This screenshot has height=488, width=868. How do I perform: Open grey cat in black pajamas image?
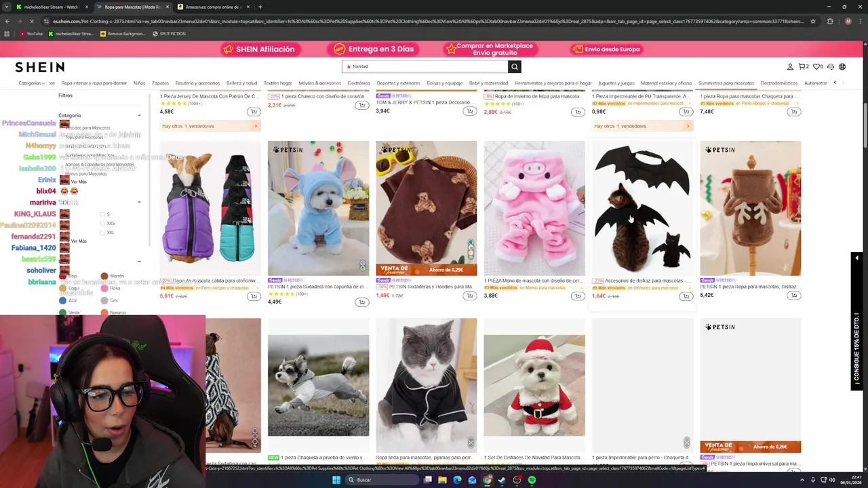[x=427, y=385]
